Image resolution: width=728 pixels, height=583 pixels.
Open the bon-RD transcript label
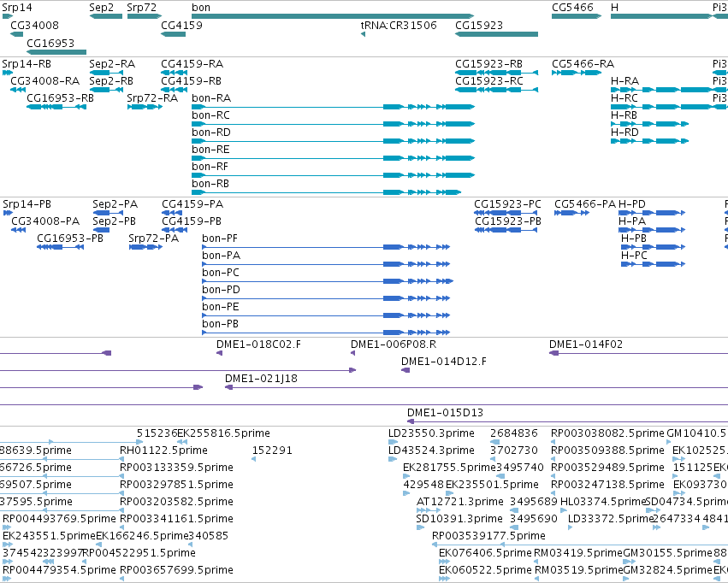pyautogui.click(x=211, y=132)
